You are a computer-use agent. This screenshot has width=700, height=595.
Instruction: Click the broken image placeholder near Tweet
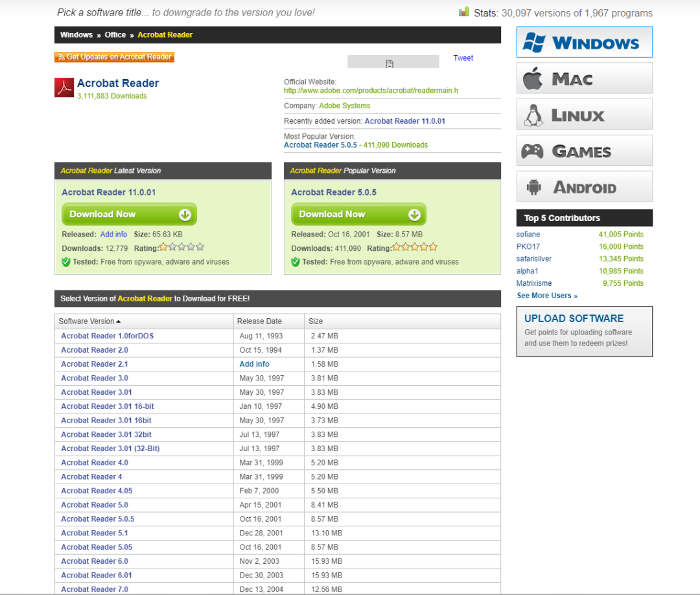pyautogui.click(x=393, y=62)
